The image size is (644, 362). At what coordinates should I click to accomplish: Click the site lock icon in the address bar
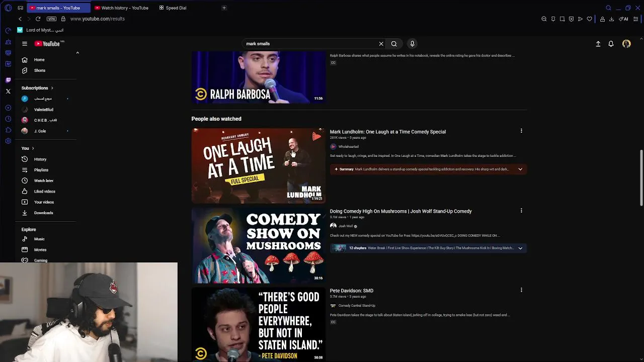(63, 19)
